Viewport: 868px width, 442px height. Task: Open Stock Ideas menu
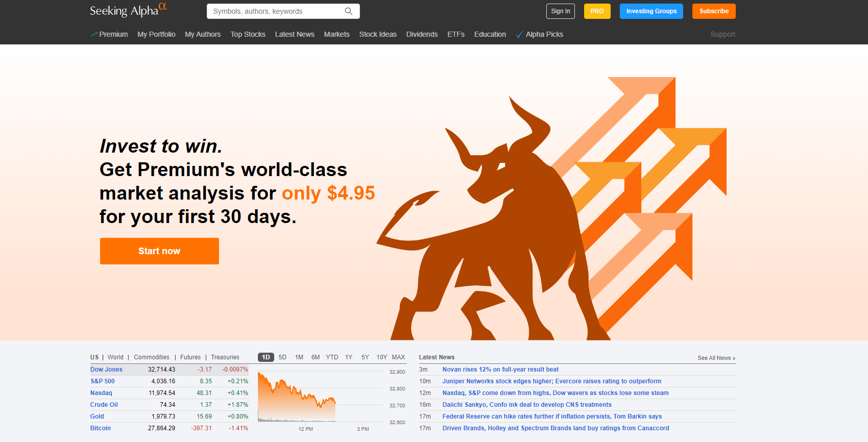[378, 34]
